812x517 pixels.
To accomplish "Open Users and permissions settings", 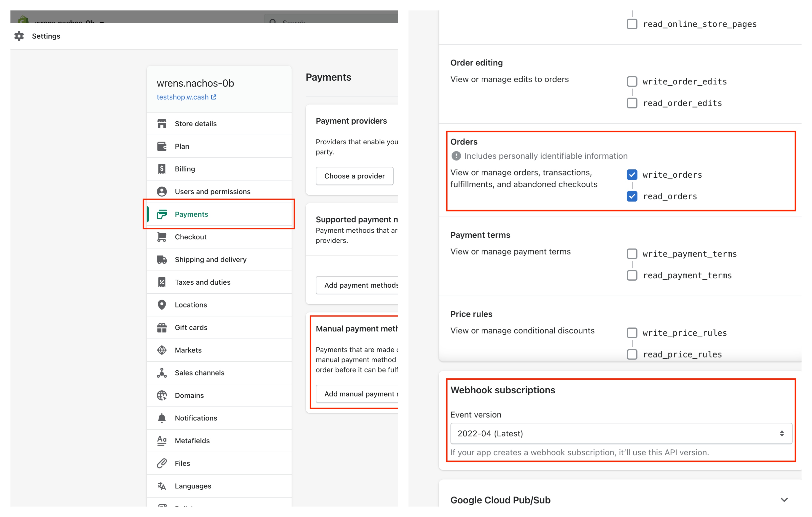I will pos(219,192).
